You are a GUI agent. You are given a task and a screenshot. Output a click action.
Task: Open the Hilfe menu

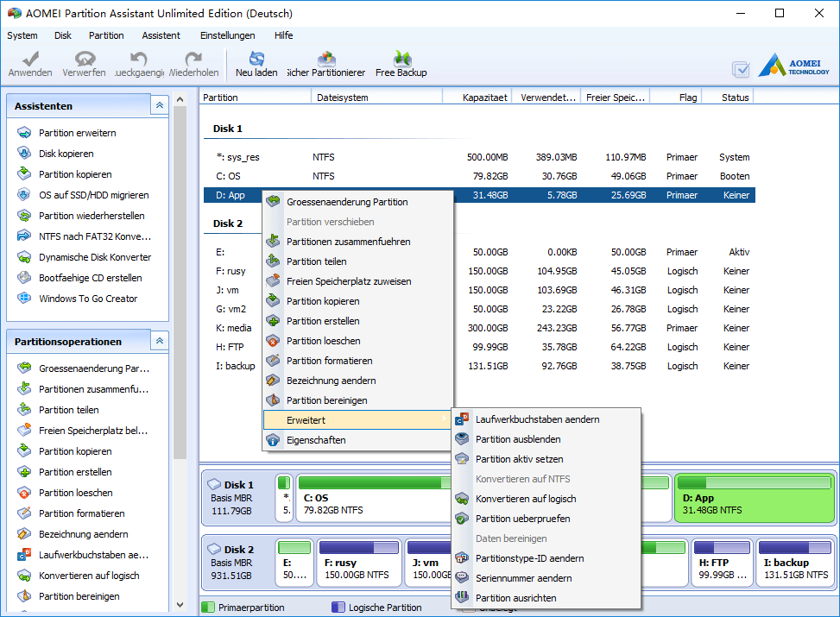[283, 35]
